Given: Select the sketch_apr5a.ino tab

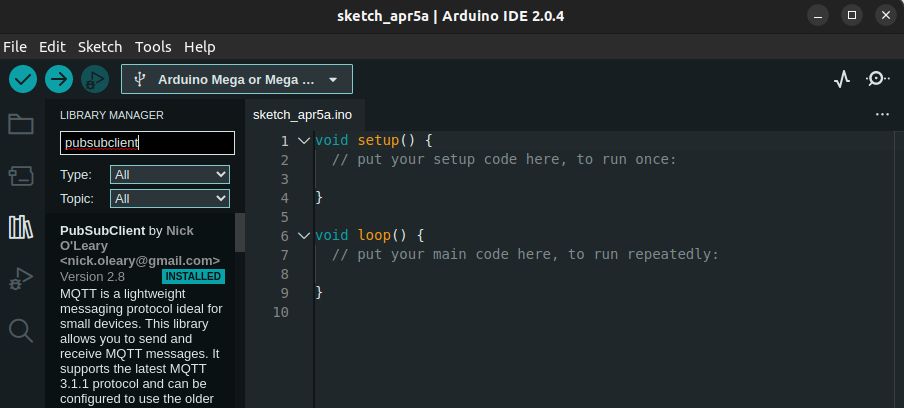Looking at the screenshot, I should [302, 115].
